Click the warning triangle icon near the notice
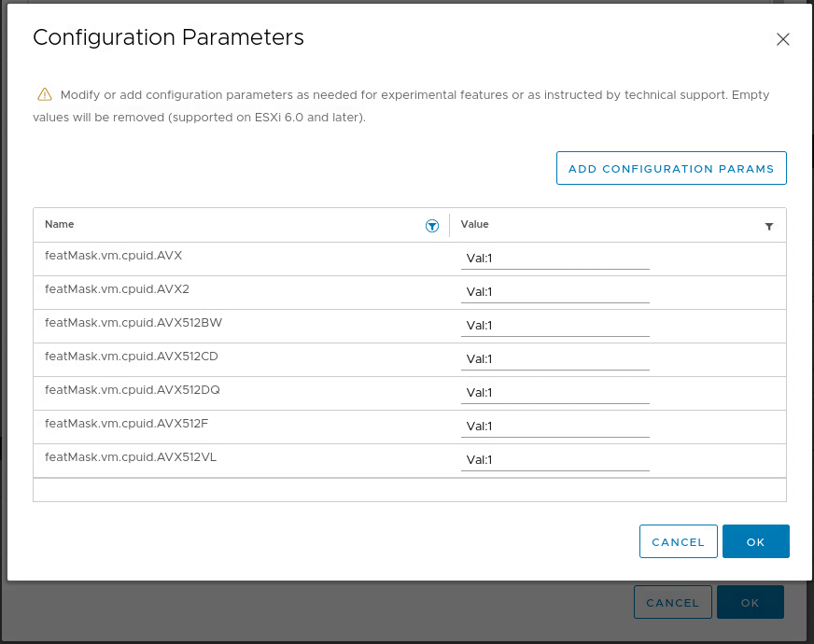This screenshot has width=814, height=644. pos(42,93)
